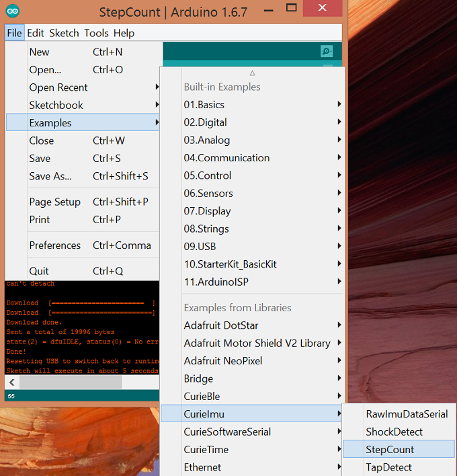Expand the 04.Communication examples
The height and width of the screenshot is (476, 457).
click(253, 158)
